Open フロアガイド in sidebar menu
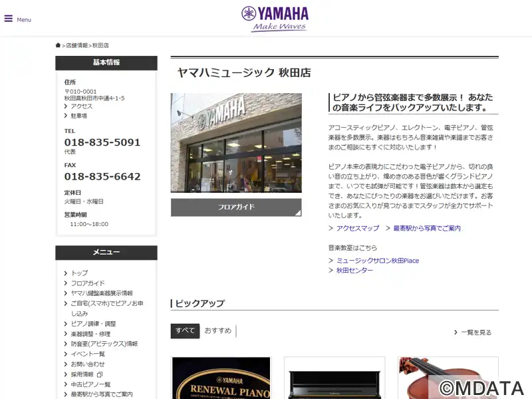532x399 pixels. 88,283
